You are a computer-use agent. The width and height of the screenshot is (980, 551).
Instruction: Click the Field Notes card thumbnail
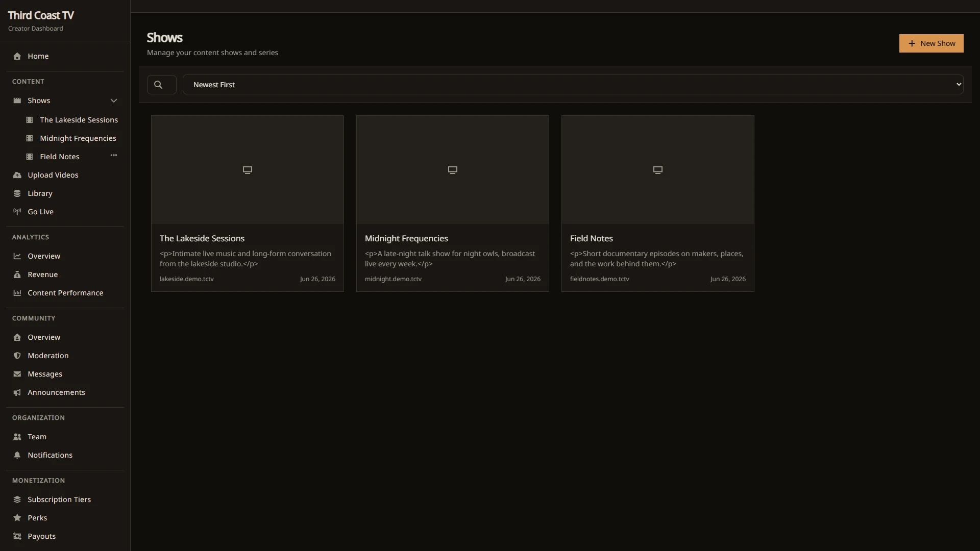(658, 170)
